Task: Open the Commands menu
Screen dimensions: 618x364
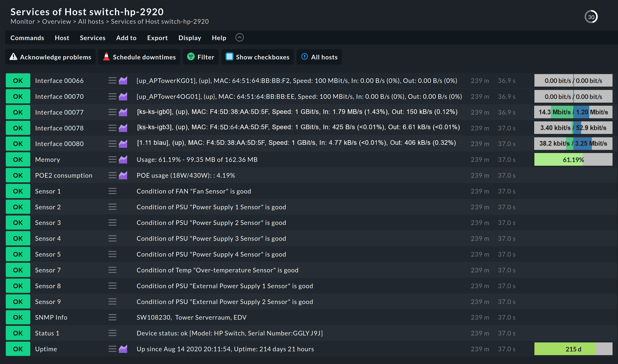Action: (27, 38)
